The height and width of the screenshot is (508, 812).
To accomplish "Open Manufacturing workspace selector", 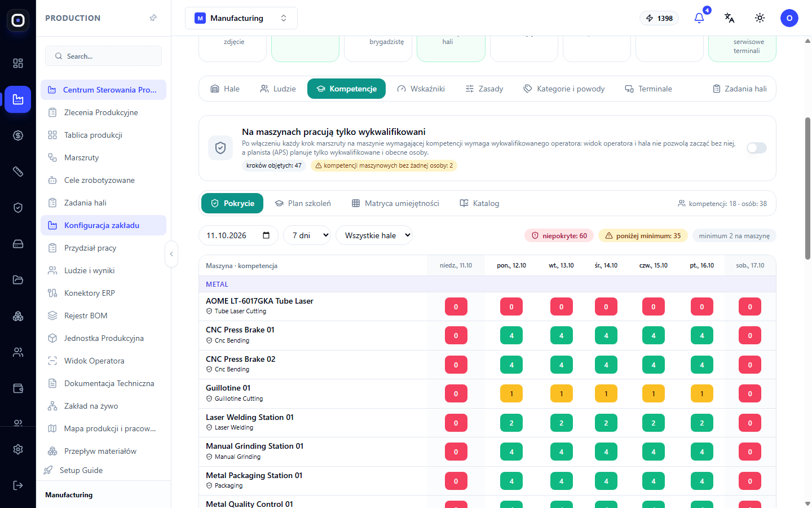I will tap(241, 18).
